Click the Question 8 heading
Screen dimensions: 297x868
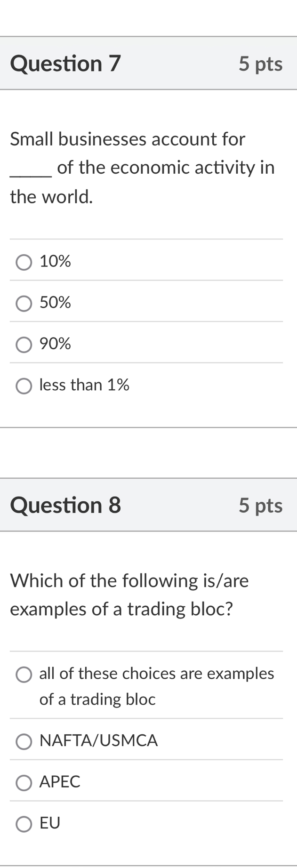(65, 506)
